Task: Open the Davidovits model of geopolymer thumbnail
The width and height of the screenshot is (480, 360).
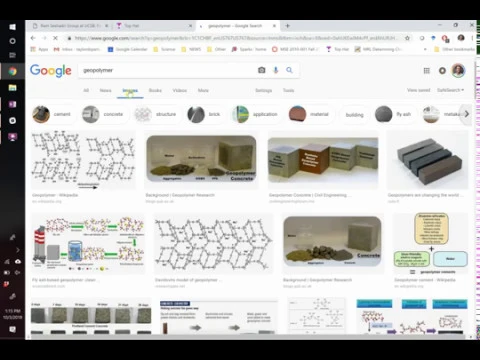Action: pos(213,244)
